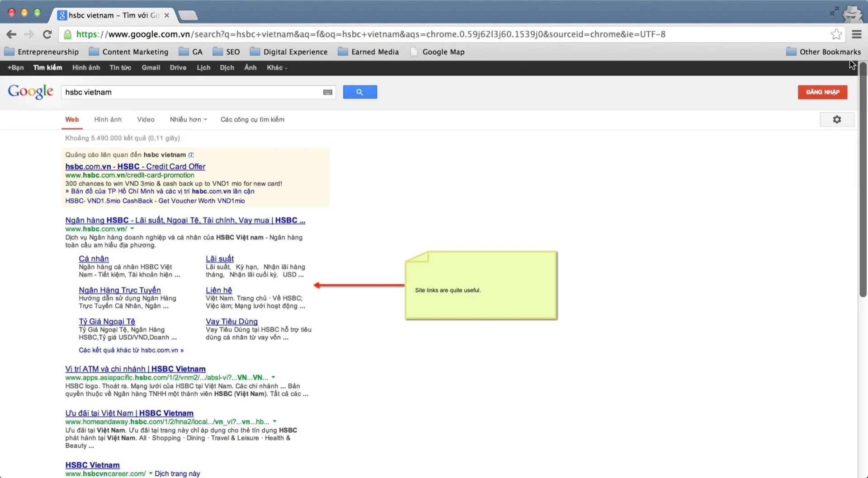The image size is (868, 478).
Task: Click the yellow sticky note annotation
Action: pos(481,286)
